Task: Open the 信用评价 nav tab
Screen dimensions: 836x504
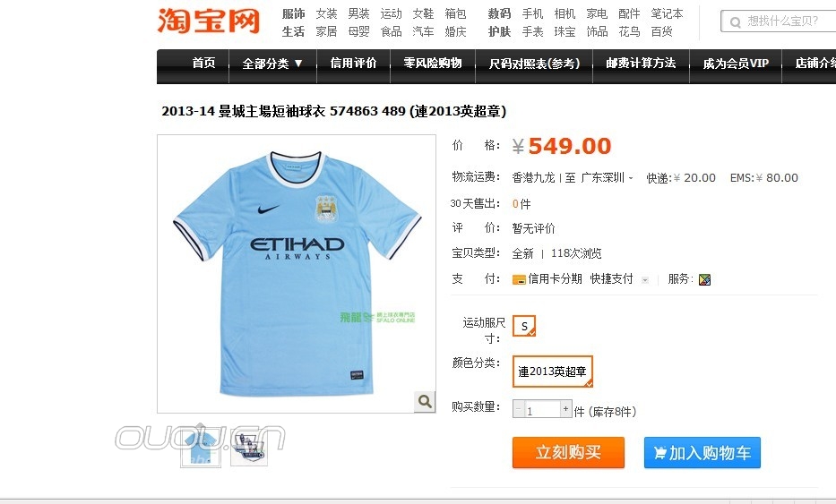Action: pos(354,63)
